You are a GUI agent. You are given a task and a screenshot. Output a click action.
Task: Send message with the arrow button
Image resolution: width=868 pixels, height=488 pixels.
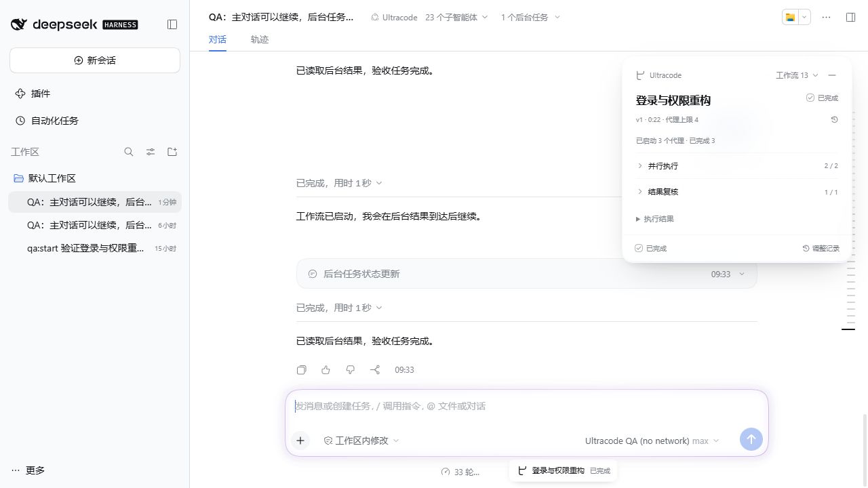pyautogui.click(x=751, y=439)
